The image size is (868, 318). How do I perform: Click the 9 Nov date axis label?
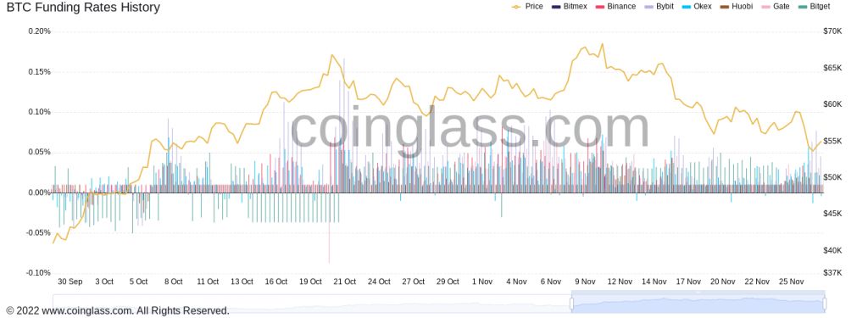tap(585, 282)
